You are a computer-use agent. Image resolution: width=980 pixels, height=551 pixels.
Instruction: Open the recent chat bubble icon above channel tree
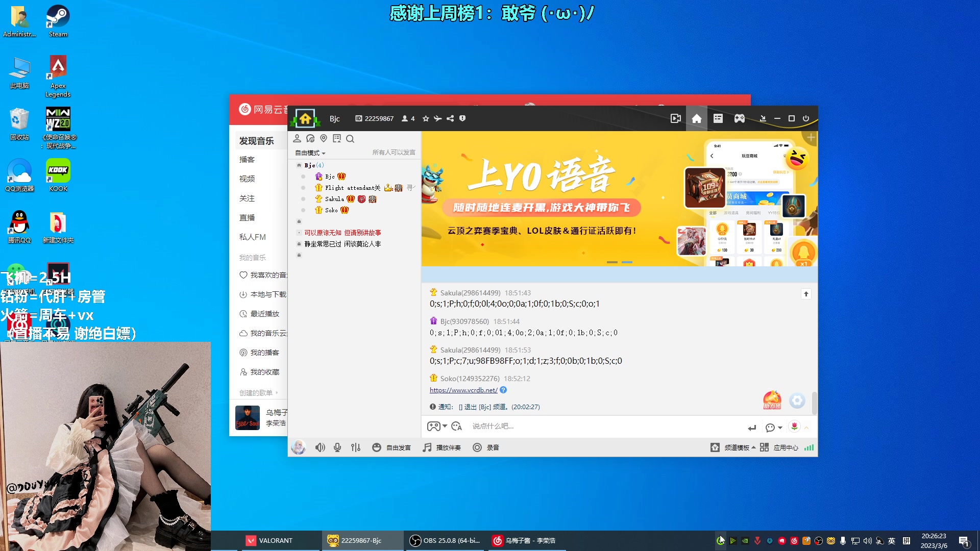[310, 139]
